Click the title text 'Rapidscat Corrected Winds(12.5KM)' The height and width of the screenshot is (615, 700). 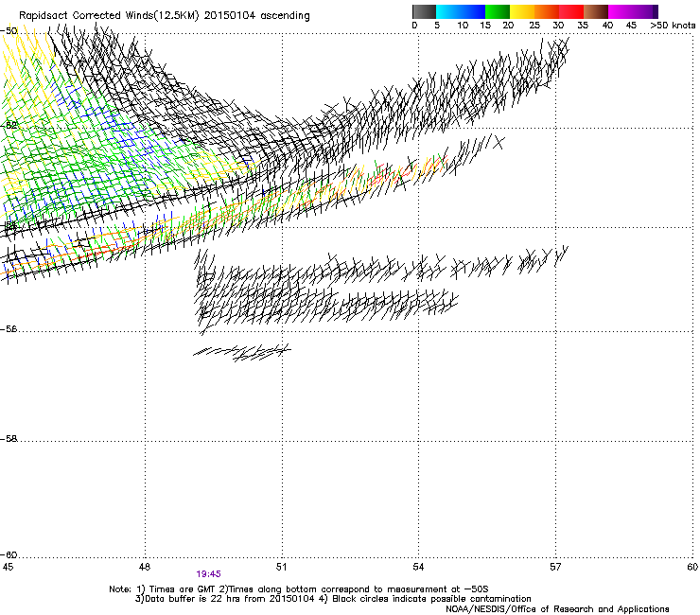tap(109, 15)
